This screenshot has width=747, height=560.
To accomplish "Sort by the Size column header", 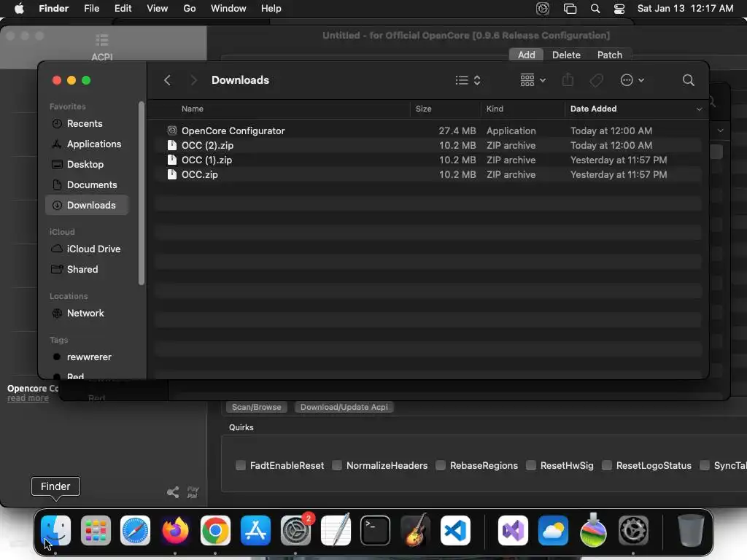I will pos(445,109).
